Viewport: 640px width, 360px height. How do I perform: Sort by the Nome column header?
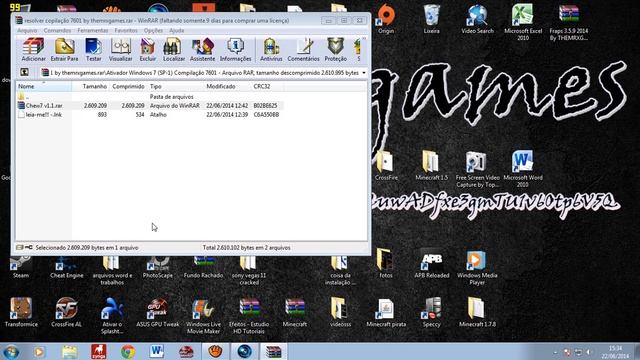[x=44, y=87]
